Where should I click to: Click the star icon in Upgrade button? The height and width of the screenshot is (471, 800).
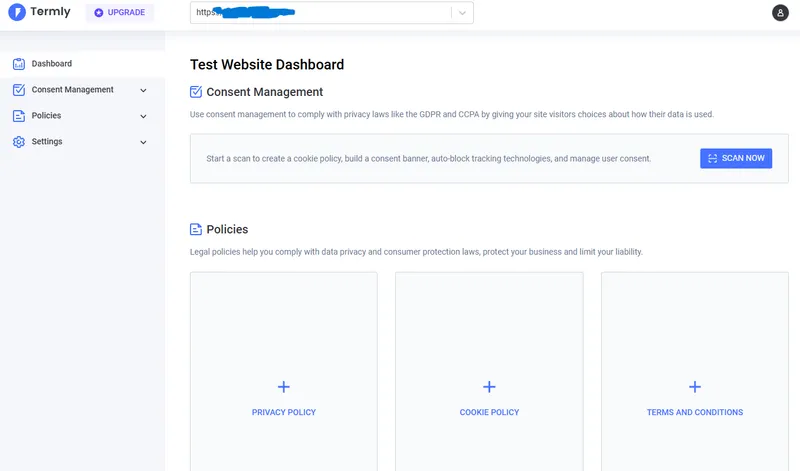coord(98,13)
